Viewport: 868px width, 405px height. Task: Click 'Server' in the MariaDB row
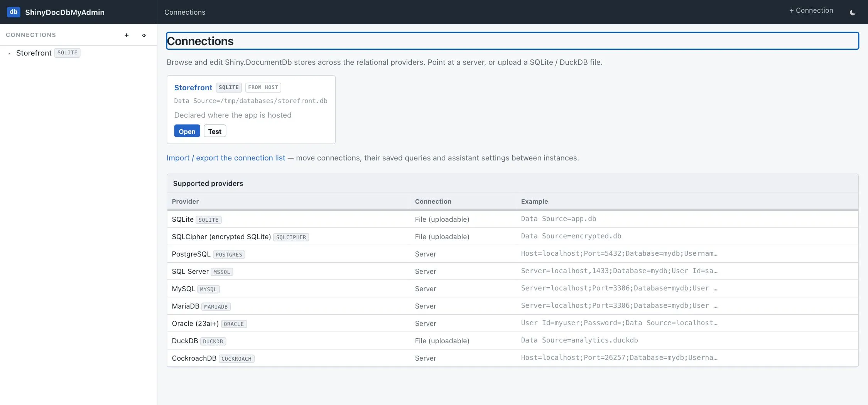426,306
